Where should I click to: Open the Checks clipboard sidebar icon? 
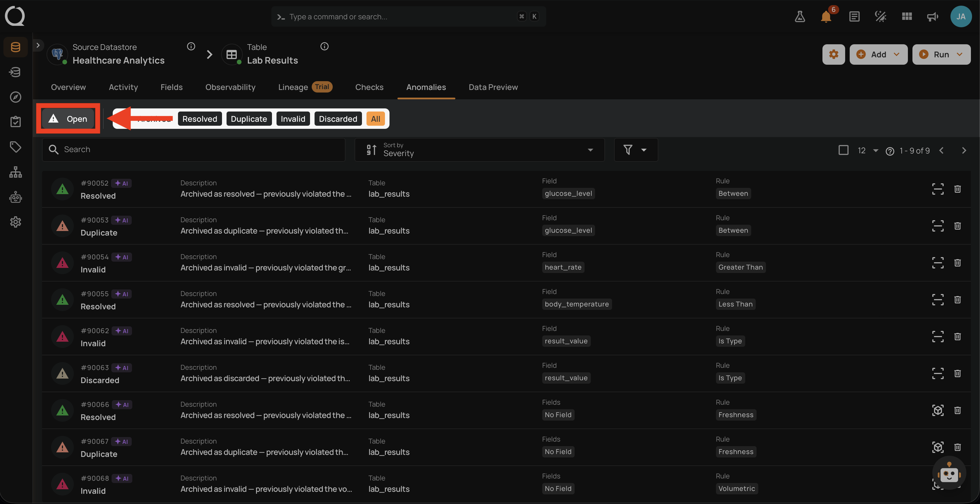[16, 122]
